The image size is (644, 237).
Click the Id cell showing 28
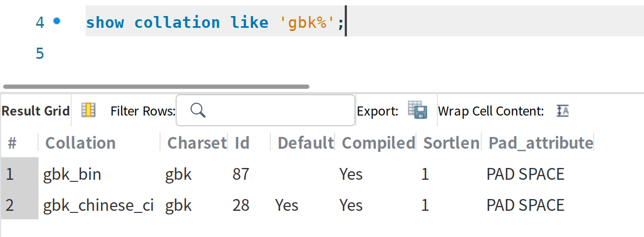click(x=241, y=205)
